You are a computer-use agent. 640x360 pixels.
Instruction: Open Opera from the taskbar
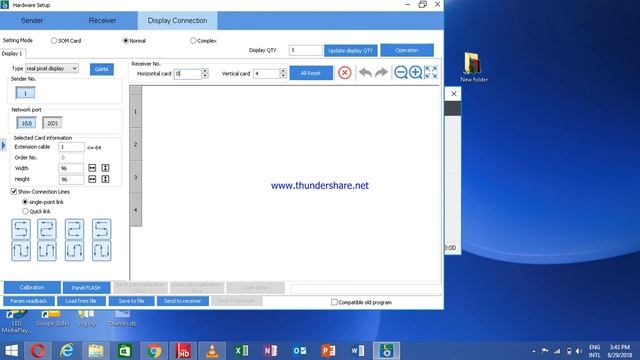tap(38, 351)
